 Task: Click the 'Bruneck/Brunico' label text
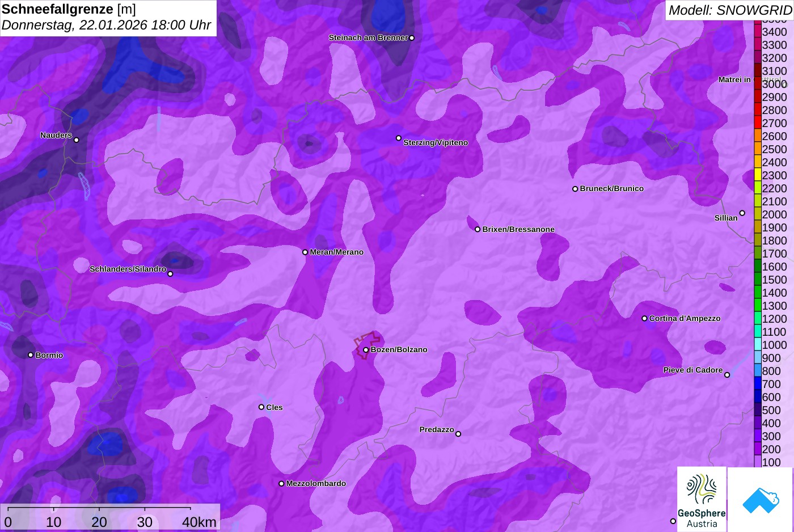coord(612,188)
